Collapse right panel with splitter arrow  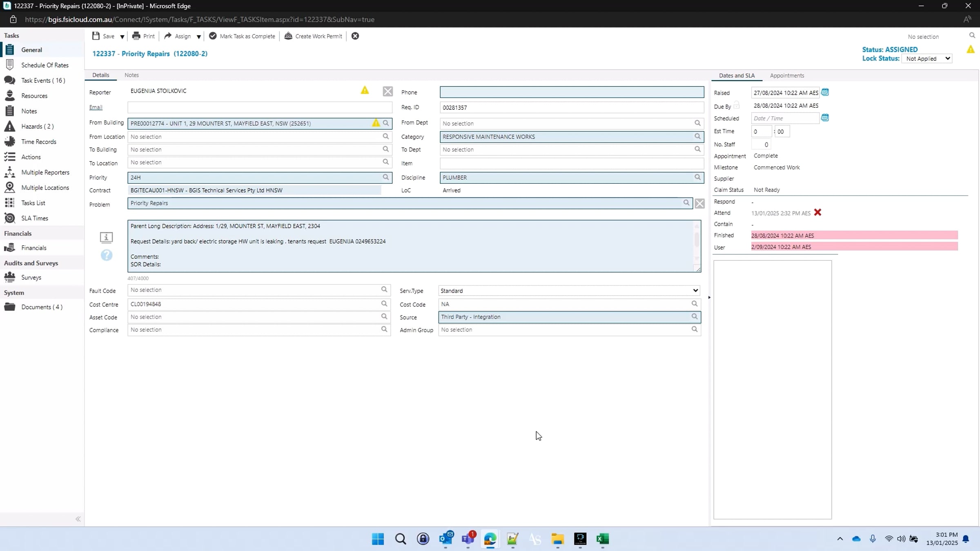(709, 298)
